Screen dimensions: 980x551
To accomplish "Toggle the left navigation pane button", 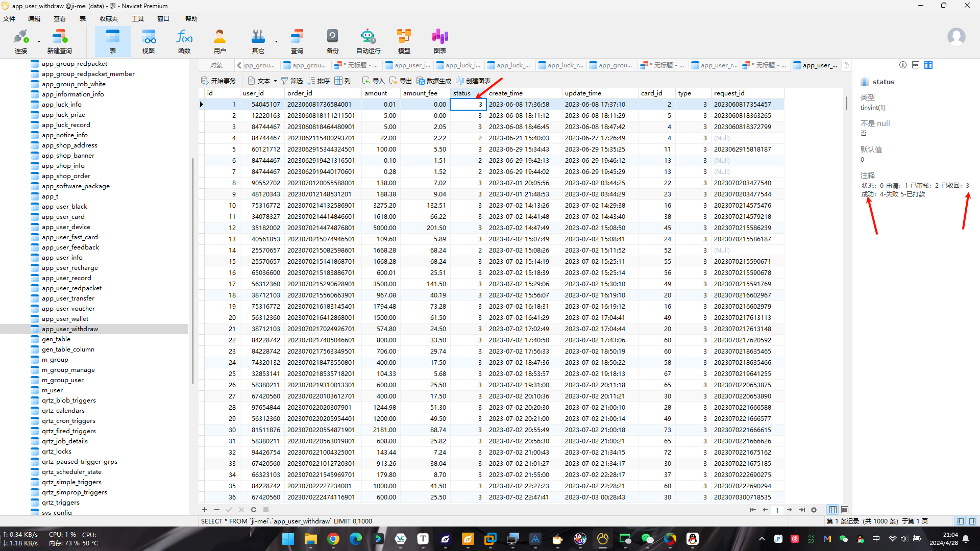I will tap(961, 521).
